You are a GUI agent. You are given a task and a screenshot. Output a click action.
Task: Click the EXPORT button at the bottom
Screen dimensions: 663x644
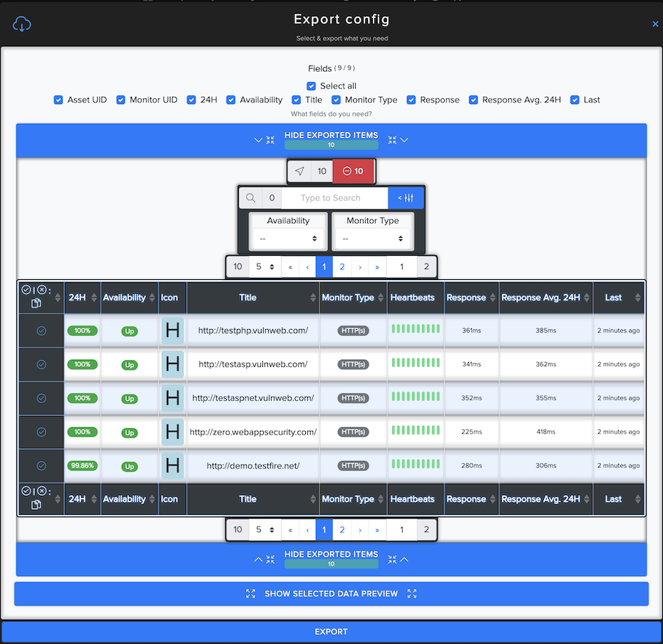click(x=331, y=631)
